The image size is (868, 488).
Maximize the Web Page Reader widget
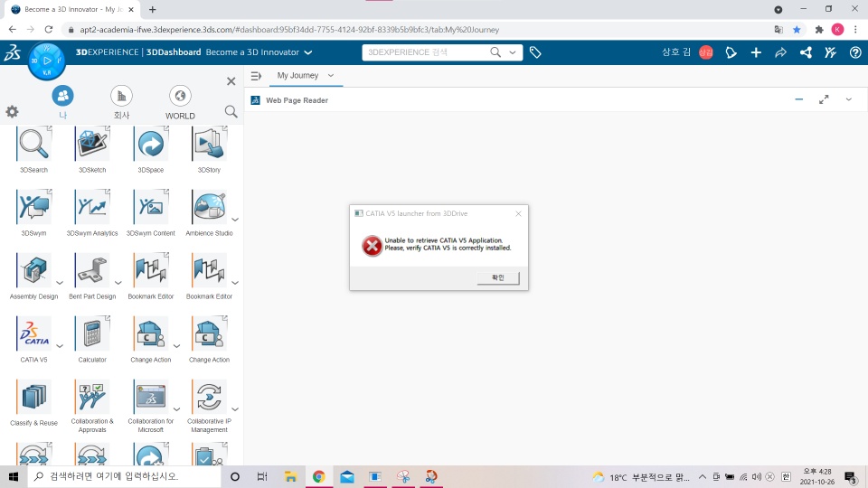pyautogui.click(x=824, y=99)
